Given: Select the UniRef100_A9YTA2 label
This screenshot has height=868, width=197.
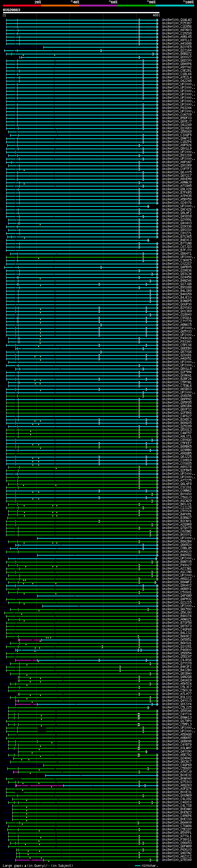Looking at the screenshot, I should point(177,67).
